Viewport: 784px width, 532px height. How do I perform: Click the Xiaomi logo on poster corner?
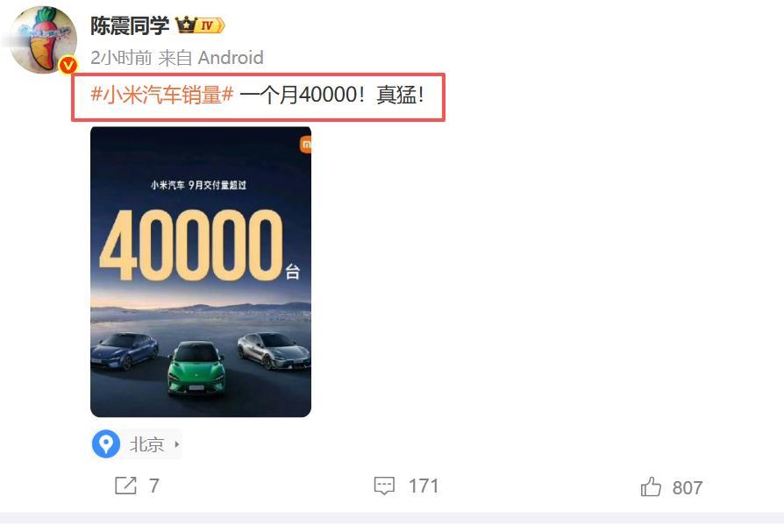click(305, 145)
